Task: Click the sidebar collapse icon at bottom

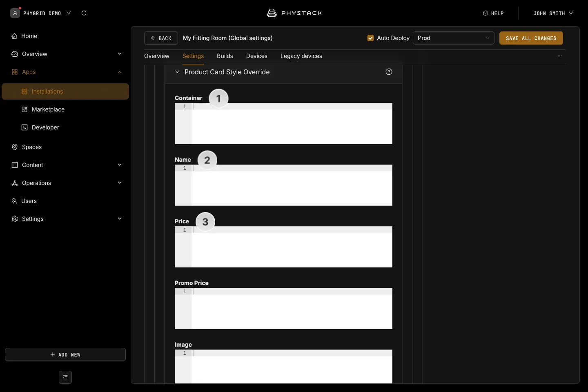Action: pyautogui.click(x=65, y=377)
